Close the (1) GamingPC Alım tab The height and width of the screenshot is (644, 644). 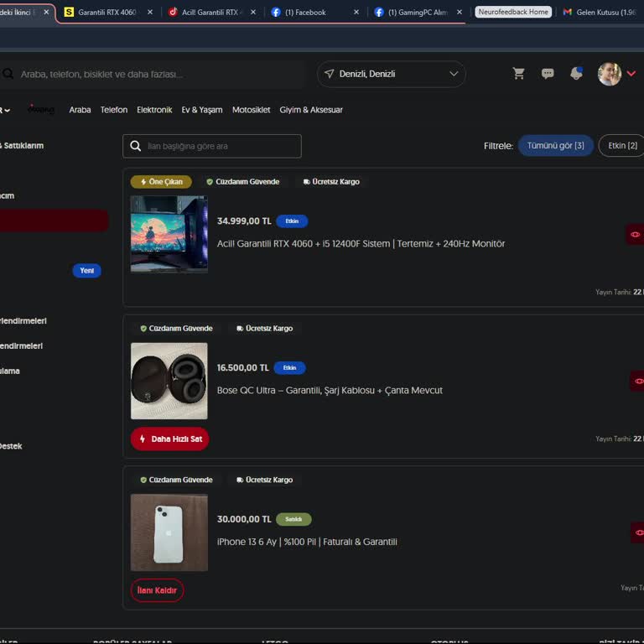(460, 12)
